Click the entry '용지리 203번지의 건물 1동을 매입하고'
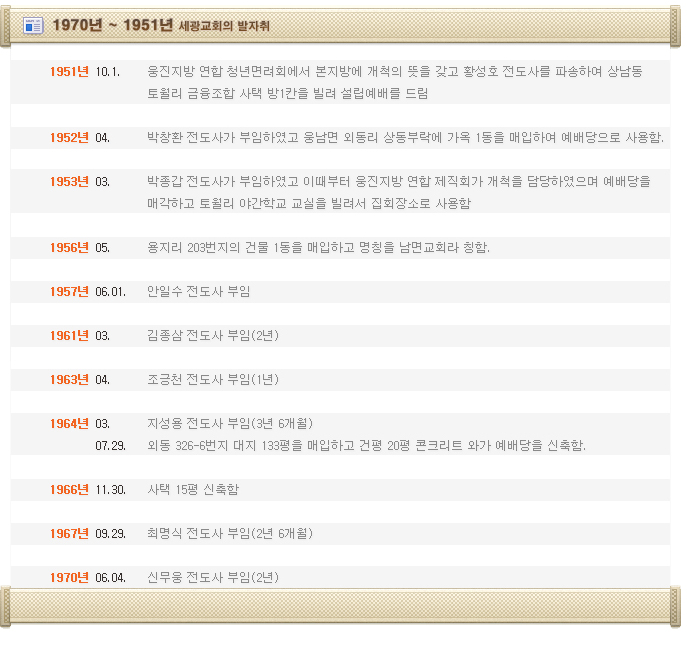 [x=319, y=247]
